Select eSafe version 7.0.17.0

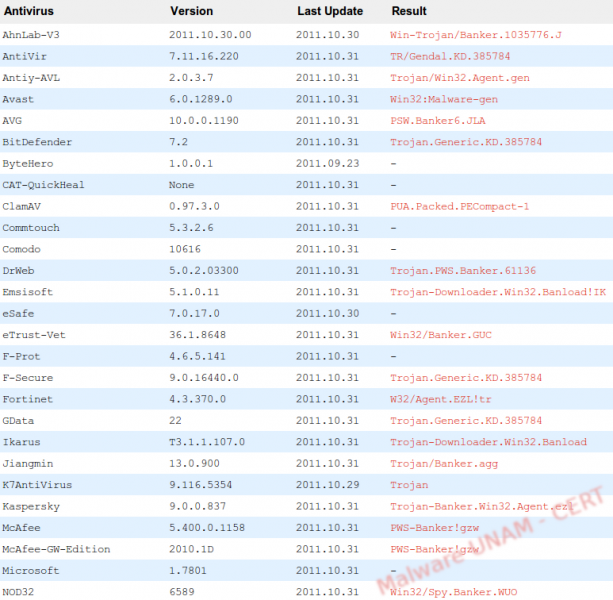click(x=194, y=314)
